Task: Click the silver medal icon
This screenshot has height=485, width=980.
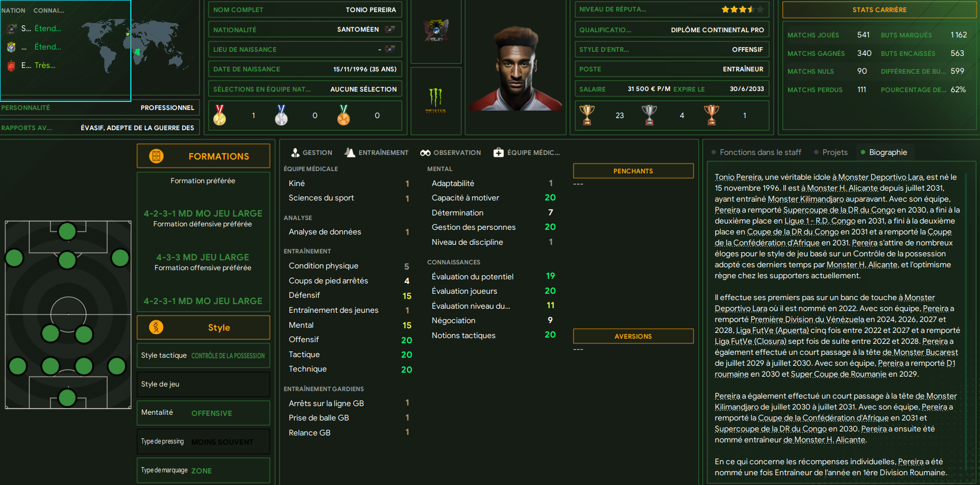Action: [281, 115]
